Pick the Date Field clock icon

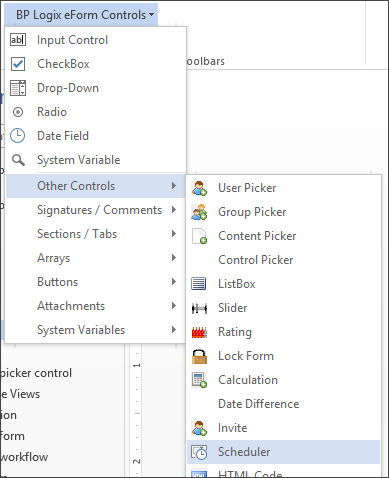17,136
